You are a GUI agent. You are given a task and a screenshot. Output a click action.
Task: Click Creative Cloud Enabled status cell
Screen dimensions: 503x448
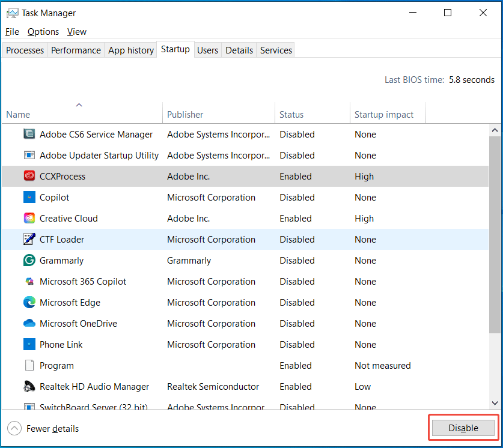tap(296, 218)
